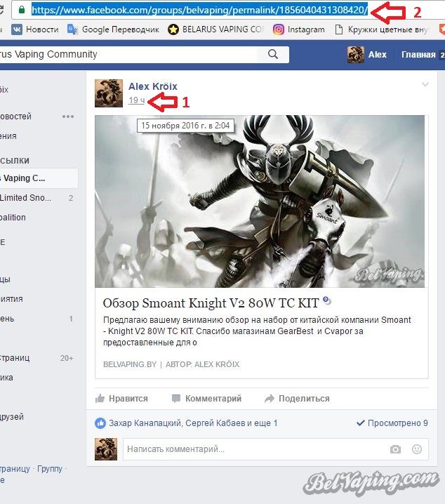Screen dimensions: 445x504
Task: Open the alition sidebar shortcut
Action: [x=13, y=218]
